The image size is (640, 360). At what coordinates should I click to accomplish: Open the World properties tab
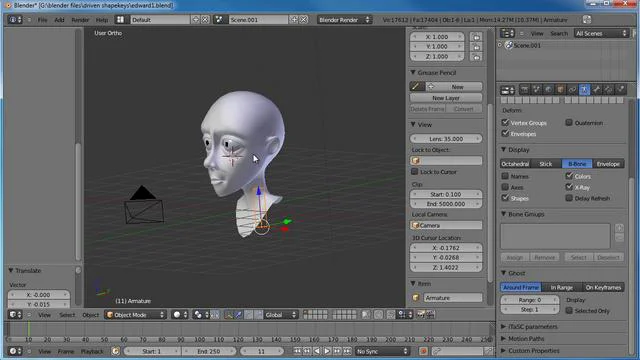[548, 89]
